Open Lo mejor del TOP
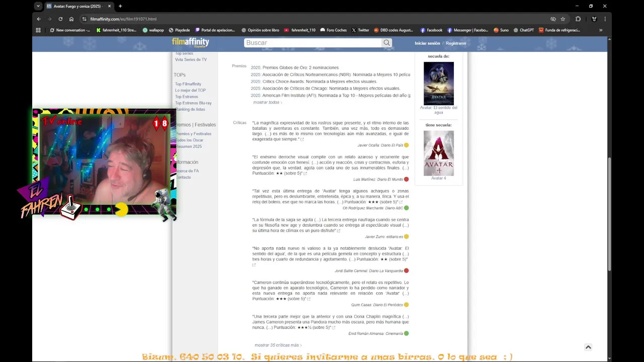This screenshot has width=644, height=362. [x=190, y=90]
